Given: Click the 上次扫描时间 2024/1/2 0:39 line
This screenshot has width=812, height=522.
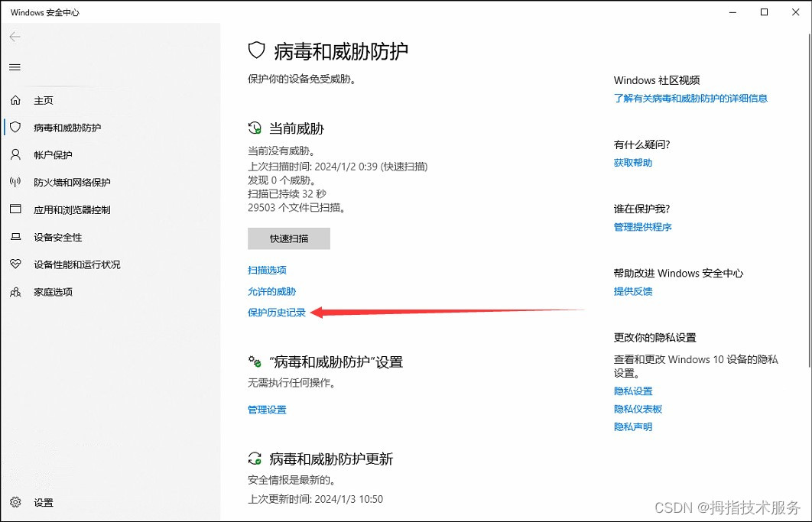Looking at the screenshot, I should (338, 167).
